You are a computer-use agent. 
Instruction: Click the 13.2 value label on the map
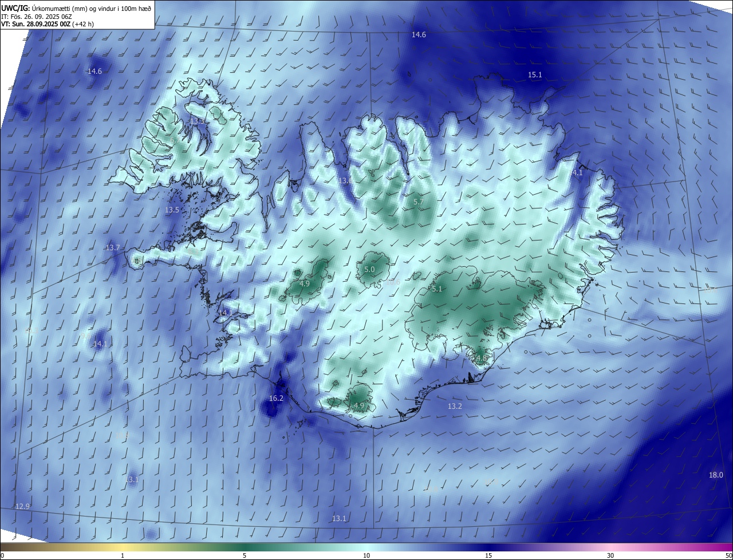coord(455,406)
